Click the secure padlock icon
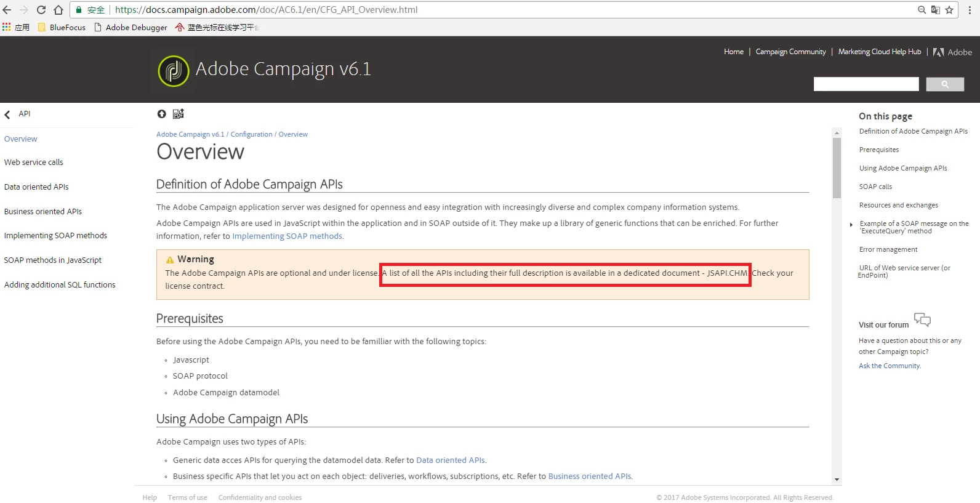The width and height of the screenshot is (980, 503). [x=79, y=10]
